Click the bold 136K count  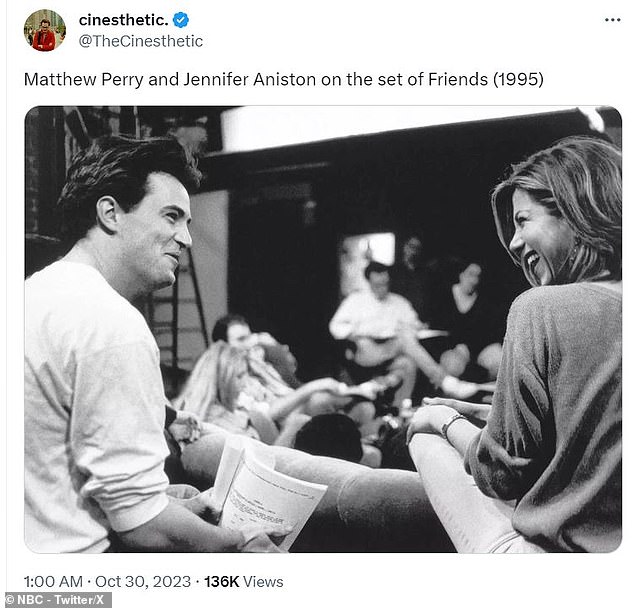222,582
